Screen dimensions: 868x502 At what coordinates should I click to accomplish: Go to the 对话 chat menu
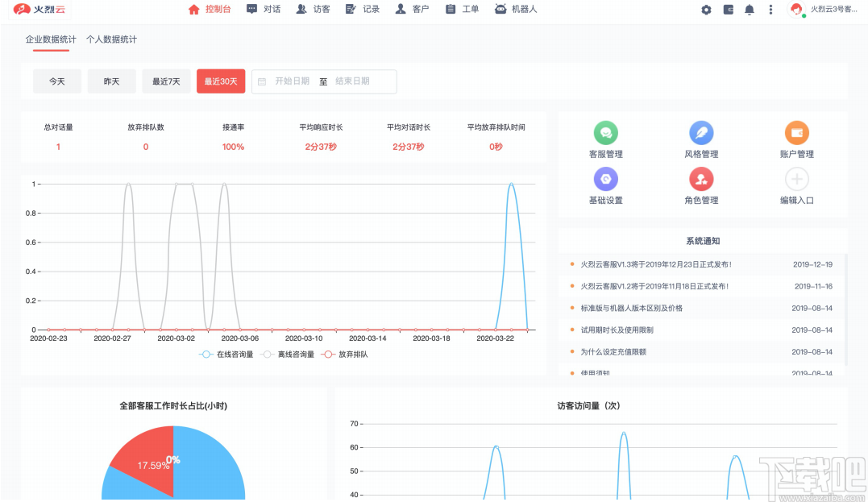coord(264,10)
